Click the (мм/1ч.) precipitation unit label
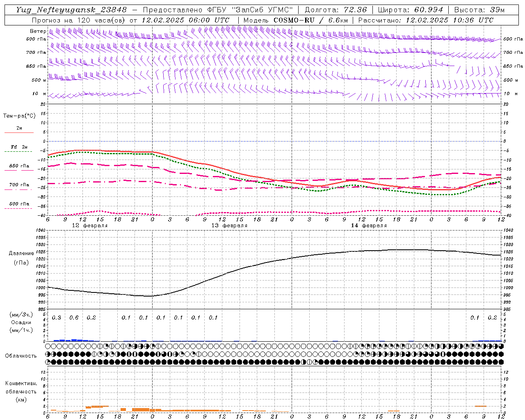 (x=21, y=330)
